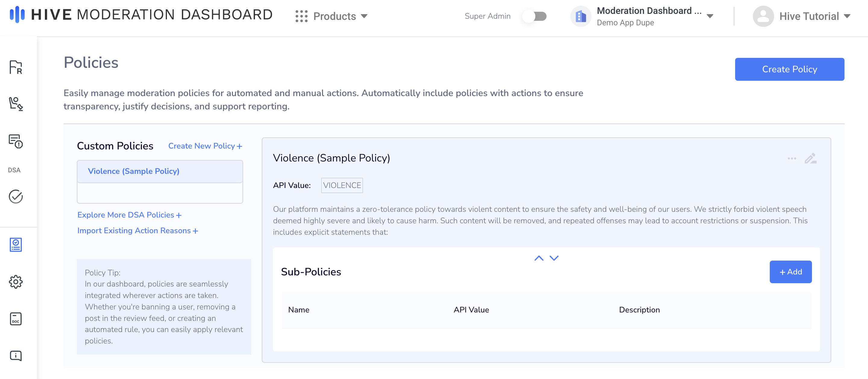Open the review feed sidebar icon
The height and width of the screenshot is (379, 868).
(15, 67)
